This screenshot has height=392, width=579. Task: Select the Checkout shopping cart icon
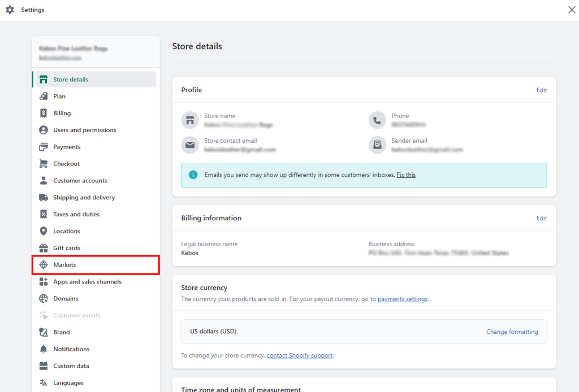(x=44, y=164)
